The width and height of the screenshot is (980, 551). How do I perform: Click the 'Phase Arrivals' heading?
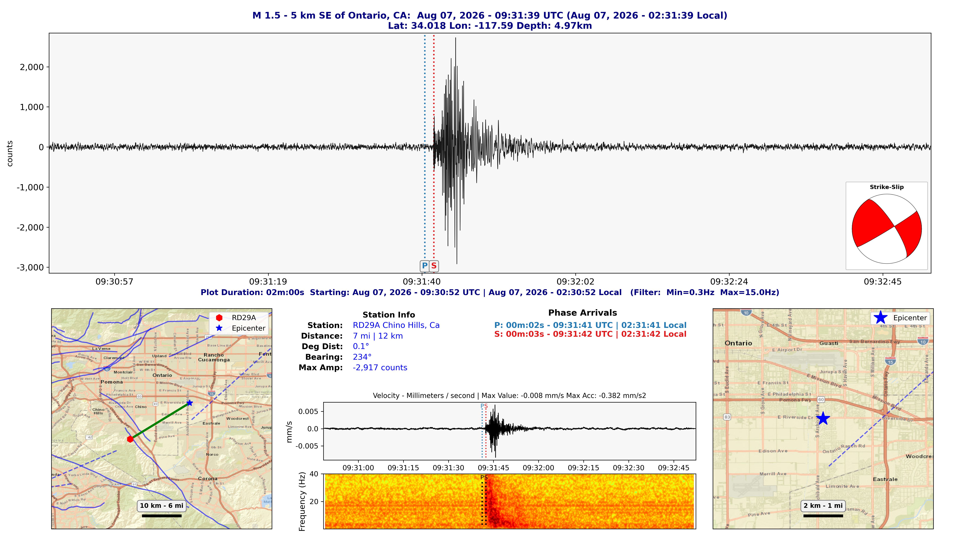click(x=582, y=313)
